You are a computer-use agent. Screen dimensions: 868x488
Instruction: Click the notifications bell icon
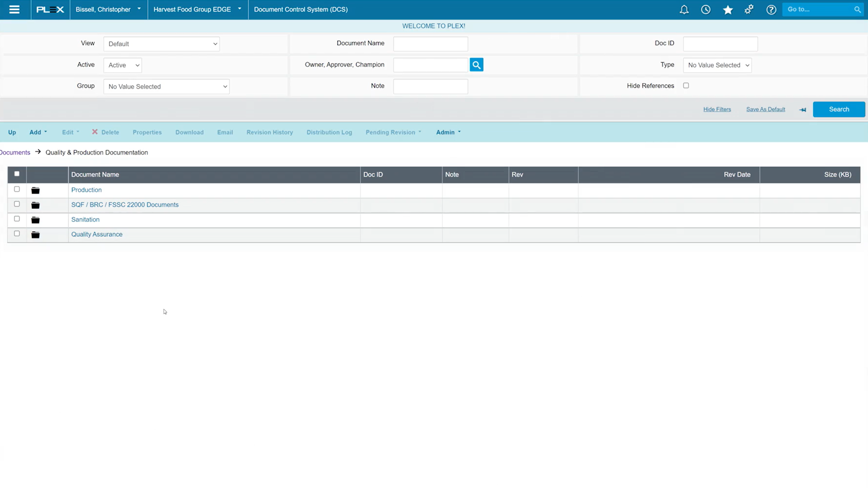[x=684, y=10]
